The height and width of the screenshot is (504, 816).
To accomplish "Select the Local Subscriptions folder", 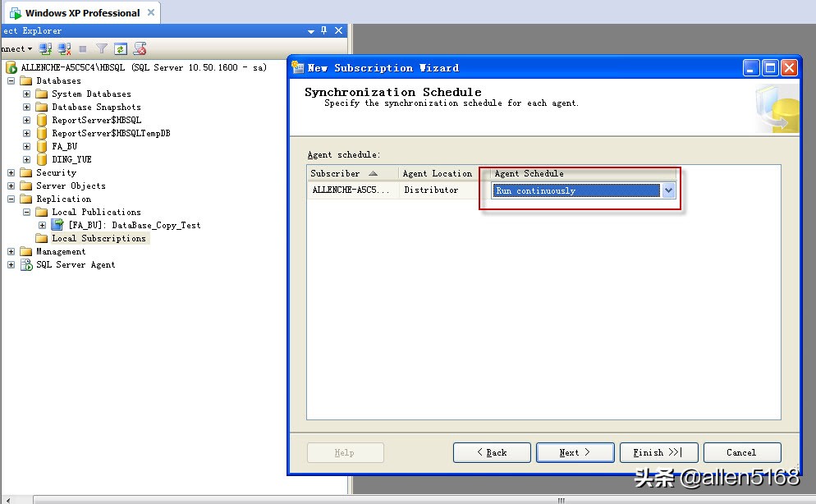I will pos(99,238).
